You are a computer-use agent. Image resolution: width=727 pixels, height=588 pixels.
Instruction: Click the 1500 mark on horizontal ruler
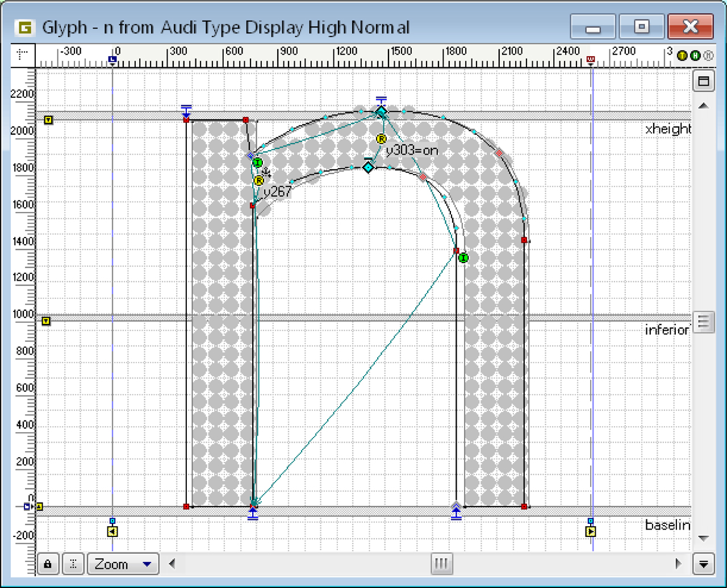point(400,51)
